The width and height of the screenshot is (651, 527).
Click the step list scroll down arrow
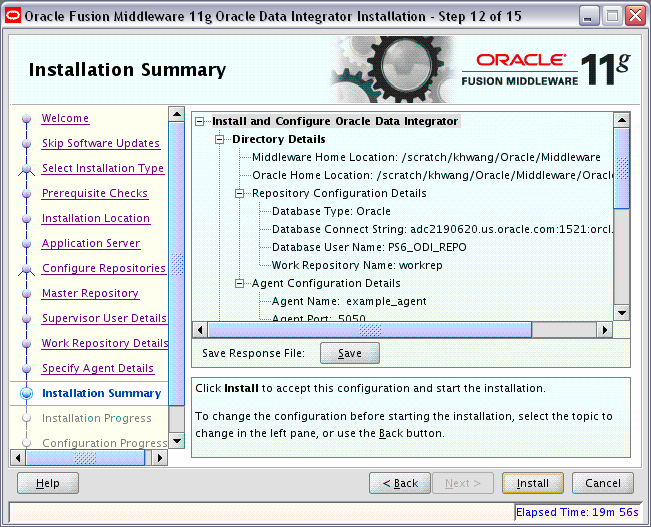(177, 441)
